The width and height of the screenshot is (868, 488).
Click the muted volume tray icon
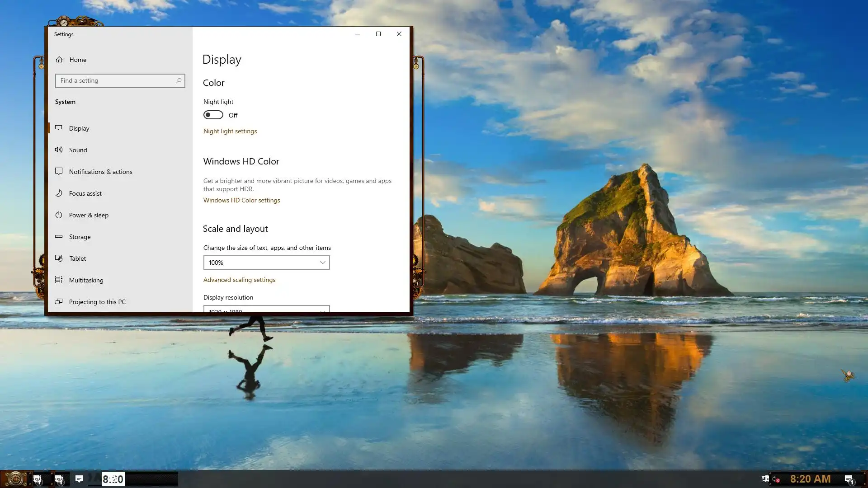tap(776, 479)
